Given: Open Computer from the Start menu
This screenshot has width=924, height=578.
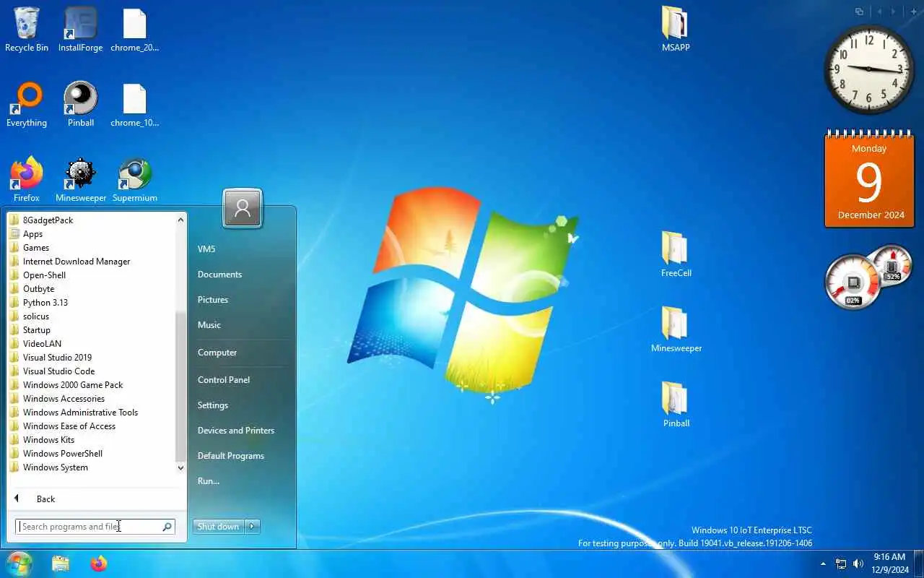Looking at the screenshot, I should [242, 352].
